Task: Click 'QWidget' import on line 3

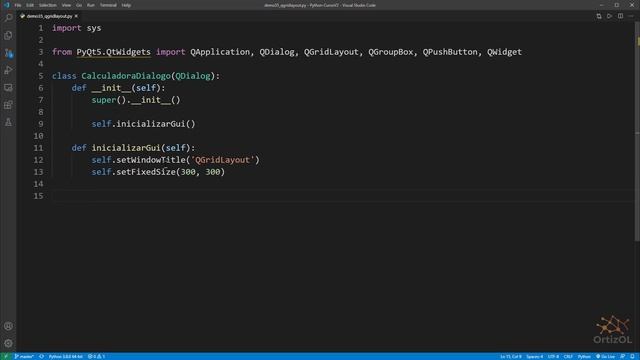Action: pyautogui.click(x=504, y=52)
